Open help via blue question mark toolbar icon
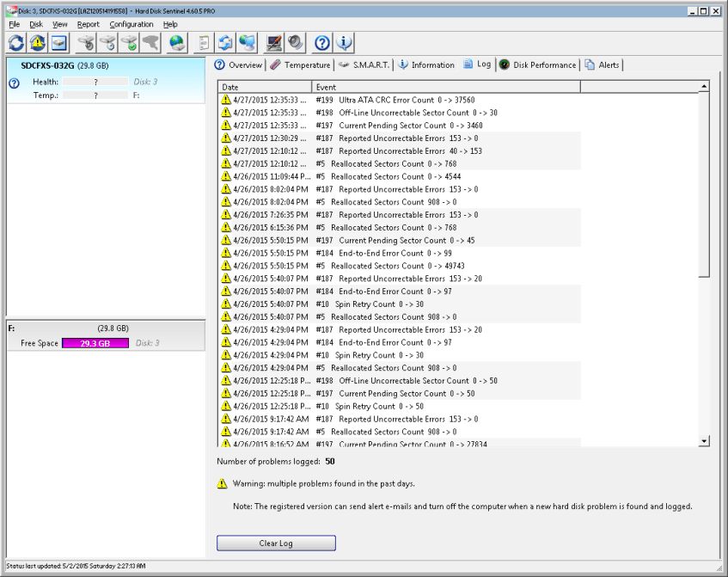This screenshot has height=577, width=728. 322,42
